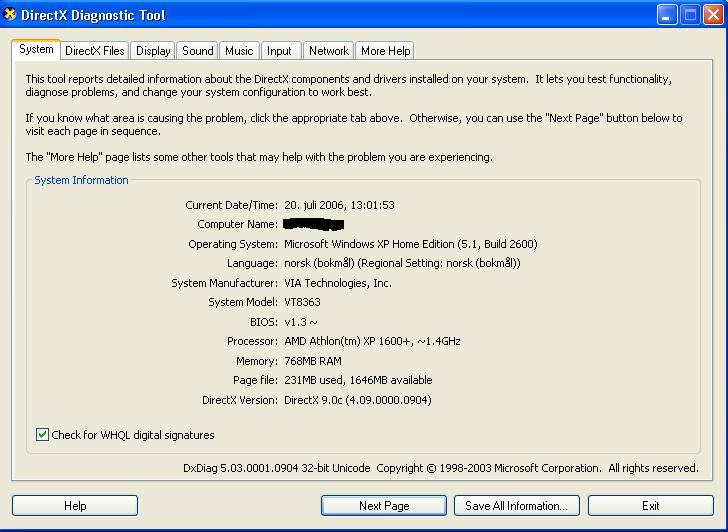Click the Next Page button
728x532 pixels.
click(384, 506)
